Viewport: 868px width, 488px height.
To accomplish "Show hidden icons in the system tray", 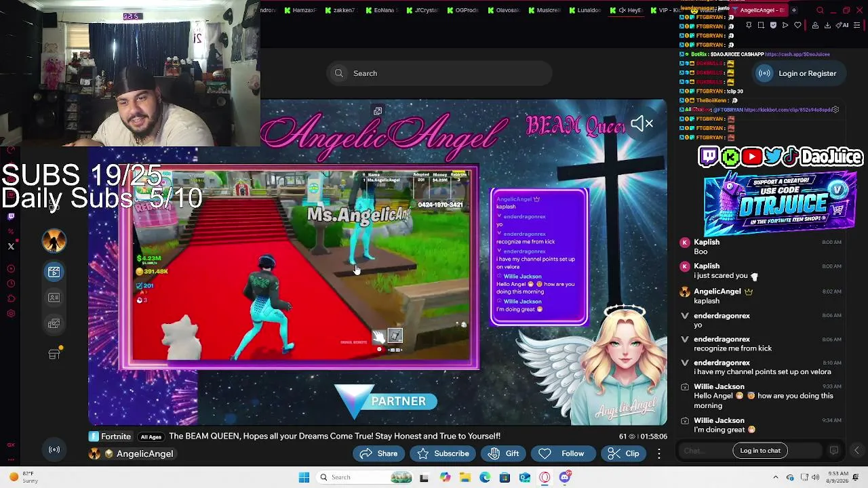I will pyautogui.click(x=775, y=477).
